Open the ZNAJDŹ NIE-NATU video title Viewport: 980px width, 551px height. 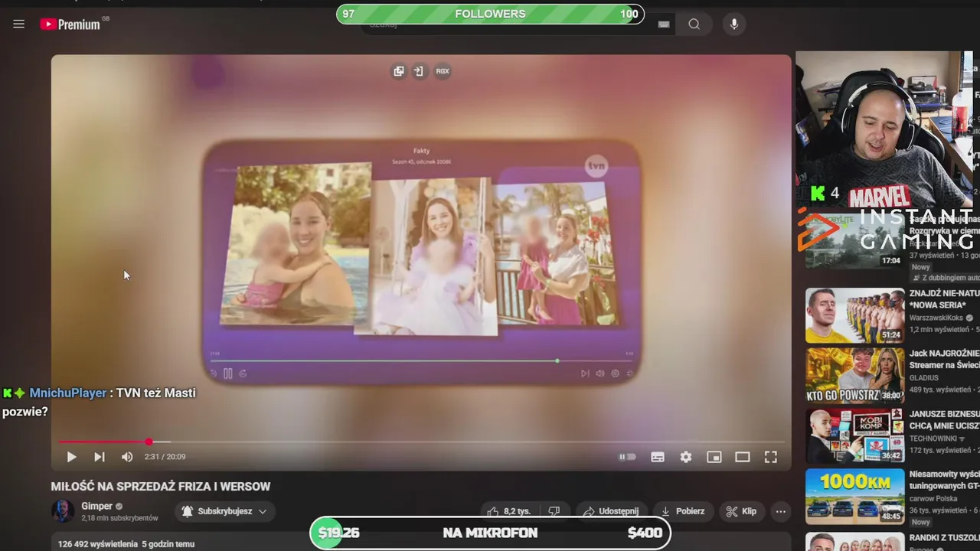(x=945, y=299)
